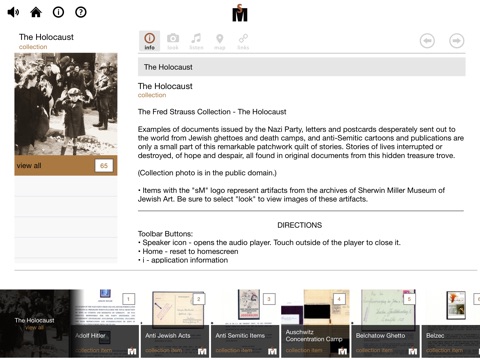Open the map tab

point(220,41)
